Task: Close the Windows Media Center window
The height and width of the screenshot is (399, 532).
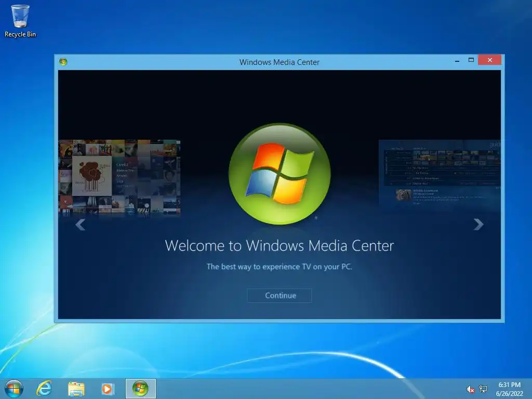Action: pyautogui.click(x=489, y=60)
